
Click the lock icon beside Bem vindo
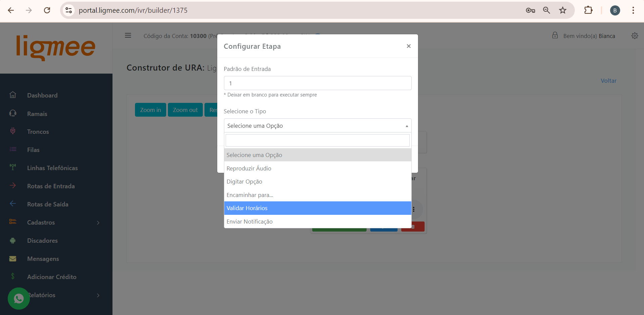[555, 35]
